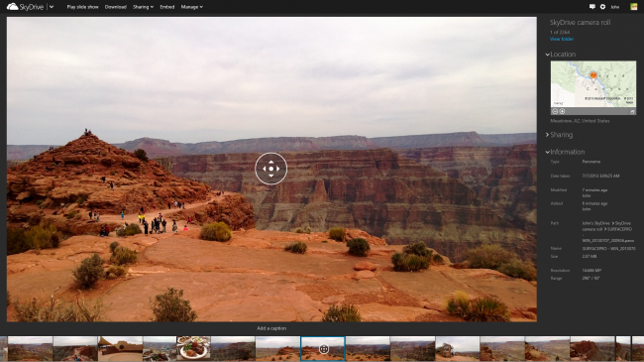The height and width of the screenshot is (362, 644).
Task: Open thumbnail just right of the selected one
Action: click(368, 349)
